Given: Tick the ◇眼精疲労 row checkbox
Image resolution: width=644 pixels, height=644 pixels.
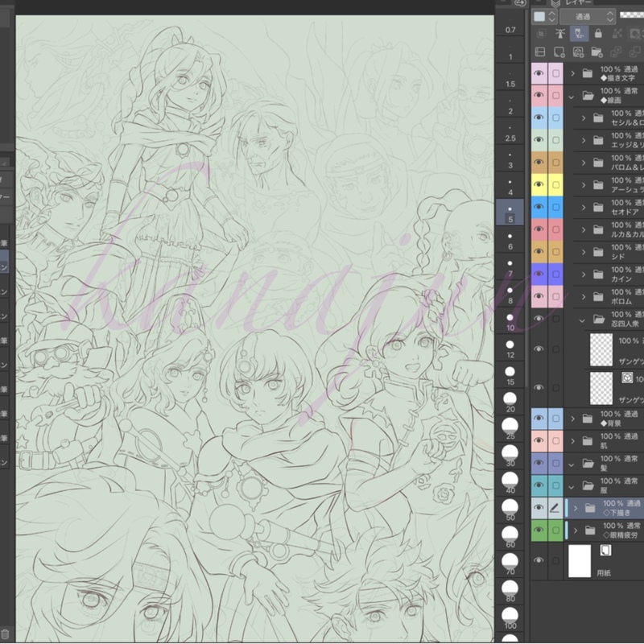Looking at the screenshot, I should click(555, 530).
